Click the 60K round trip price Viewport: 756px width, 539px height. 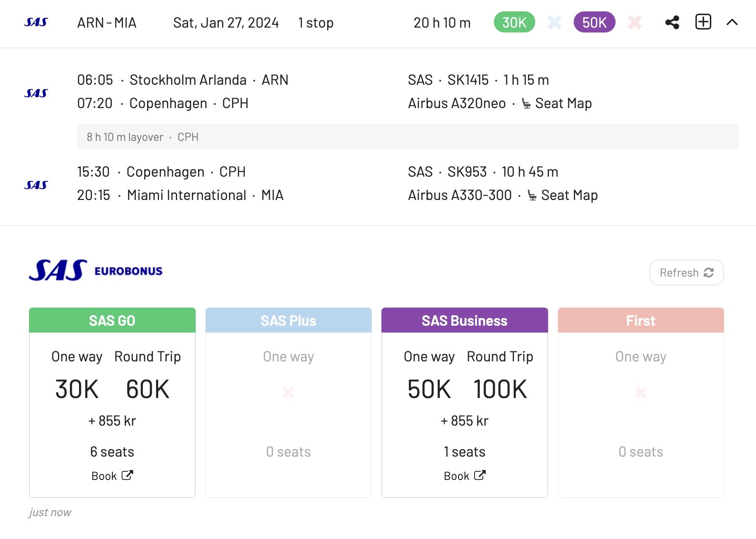coord(148,389)
